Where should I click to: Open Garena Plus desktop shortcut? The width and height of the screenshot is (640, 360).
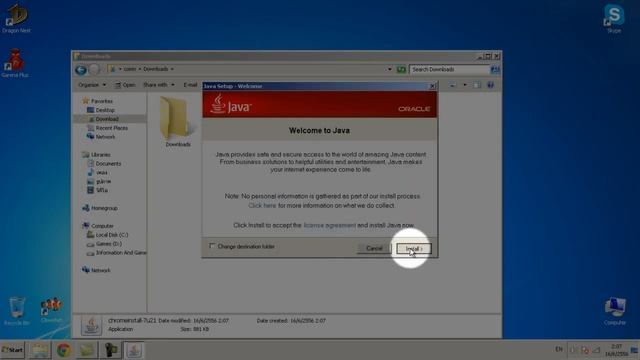point(15,63)
